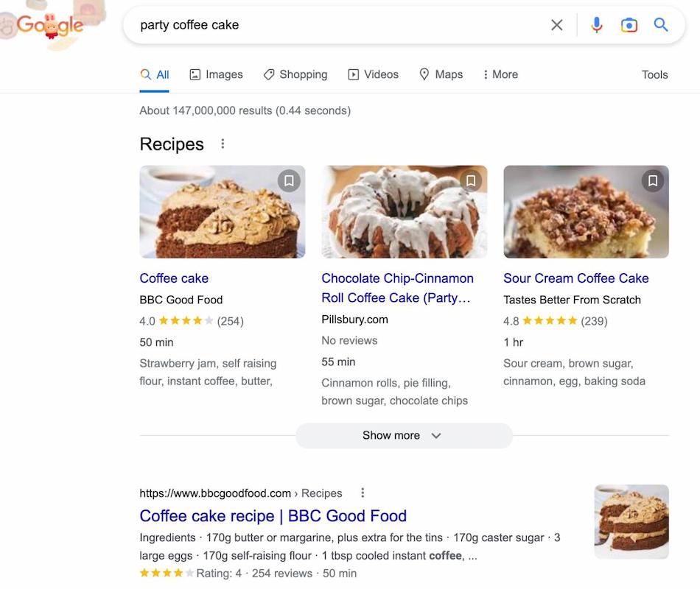
Task: Open options for bbcgoodfood.com result
Action: [x=363, y=493]
